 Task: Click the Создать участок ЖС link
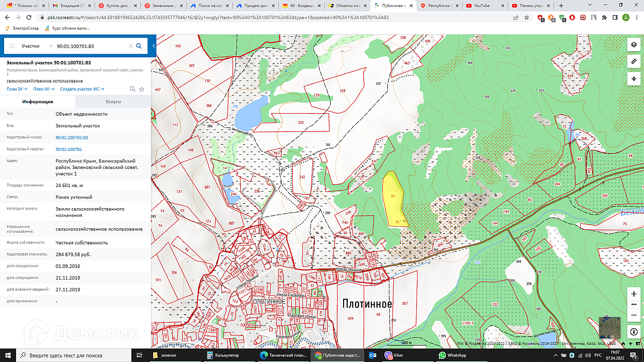(x=82, y=89)
